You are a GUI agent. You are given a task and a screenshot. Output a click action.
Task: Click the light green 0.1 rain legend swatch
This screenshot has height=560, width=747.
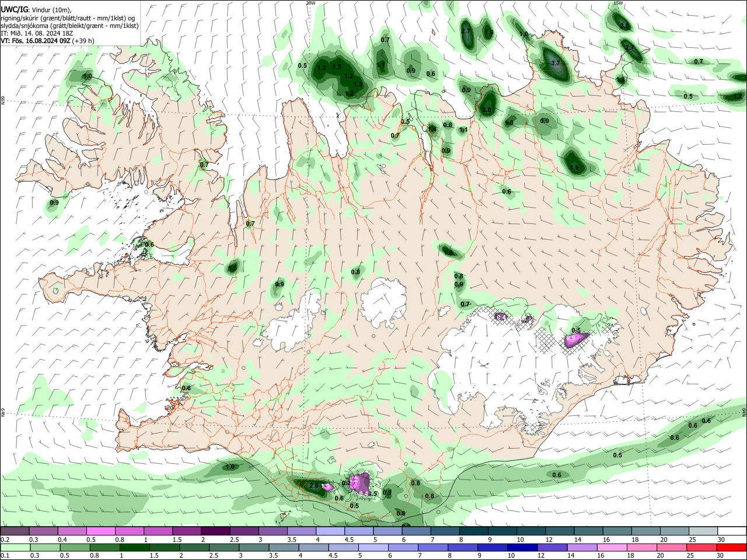16,547
